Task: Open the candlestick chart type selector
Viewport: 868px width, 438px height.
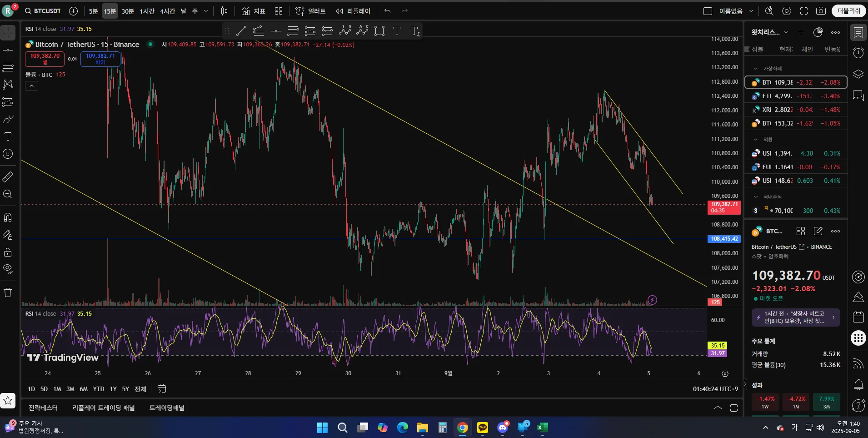Action: click(224, 11)
